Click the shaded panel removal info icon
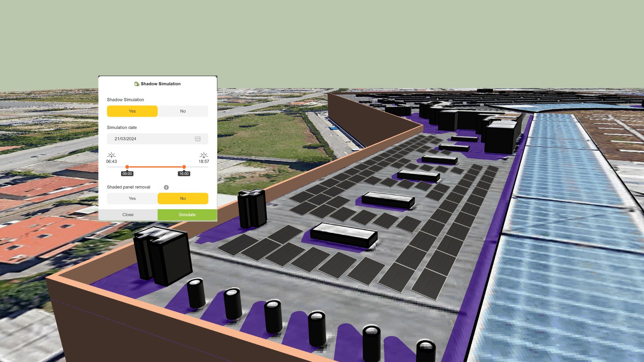 pos(166,187)
